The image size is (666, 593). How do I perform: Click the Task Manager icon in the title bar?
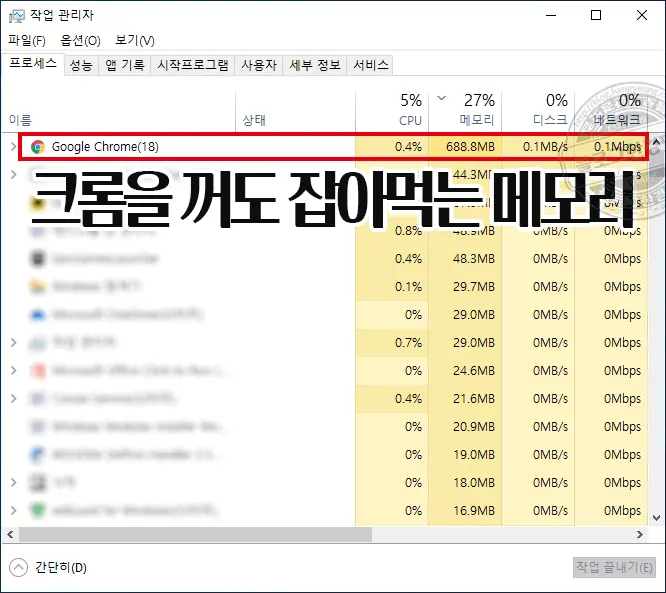coord(17,16)
